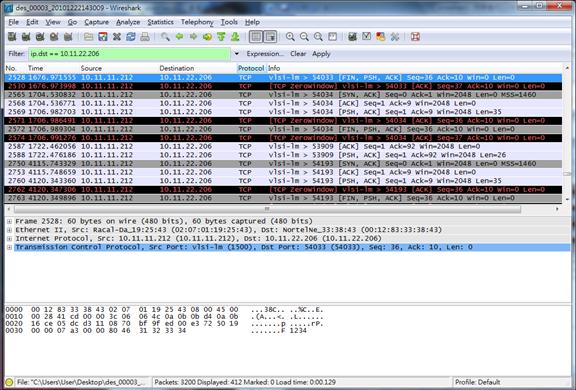
Task: Open the Capture menu
Action: point(97,22)
